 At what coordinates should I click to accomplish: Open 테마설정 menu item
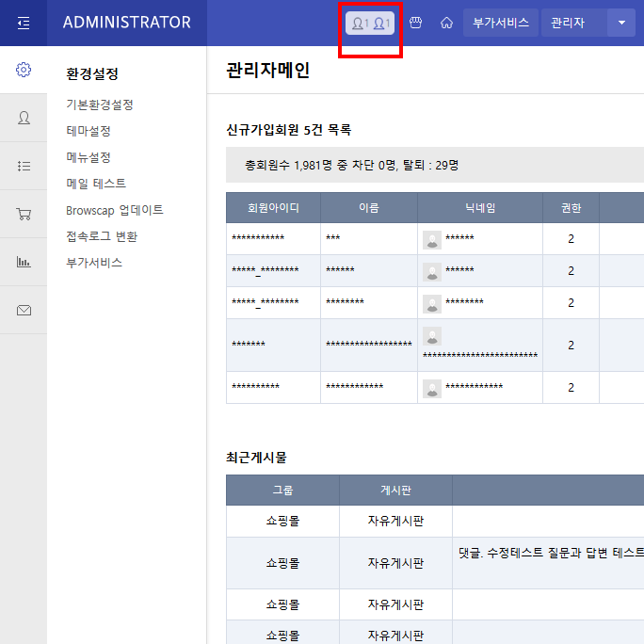click(89, 131)
